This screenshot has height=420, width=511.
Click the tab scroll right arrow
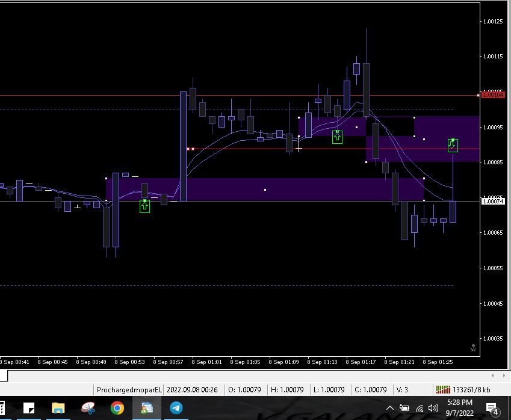coord(504,375)
